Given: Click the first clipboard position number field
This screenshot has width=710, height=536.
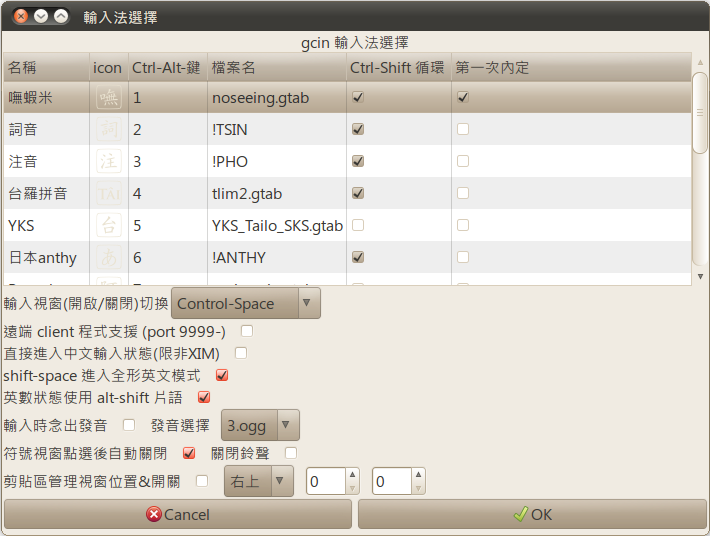Looking at the screenshot, I should (x=325, y=482).
